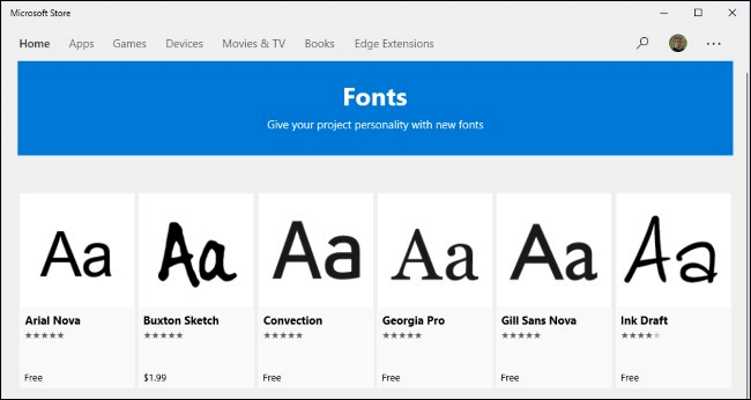Choose the Georgia Pro font preview
This screenshot has width=751, height=400.
[435, 251]
